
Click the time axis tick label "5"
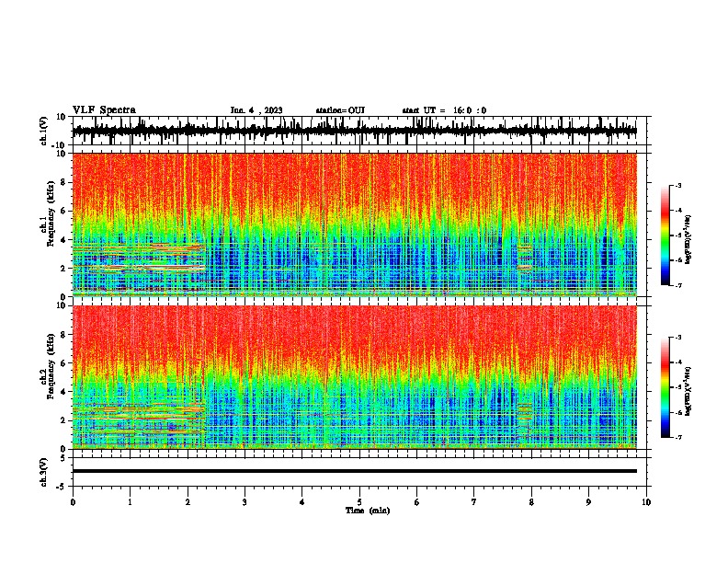click(x=359, y=502)
